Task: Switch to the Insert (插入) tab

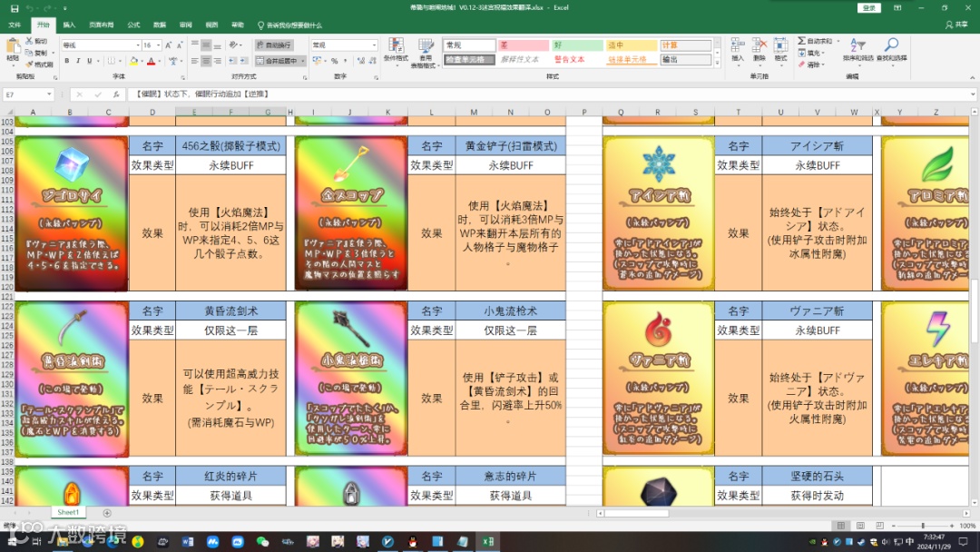Action: tap(69, 25)
